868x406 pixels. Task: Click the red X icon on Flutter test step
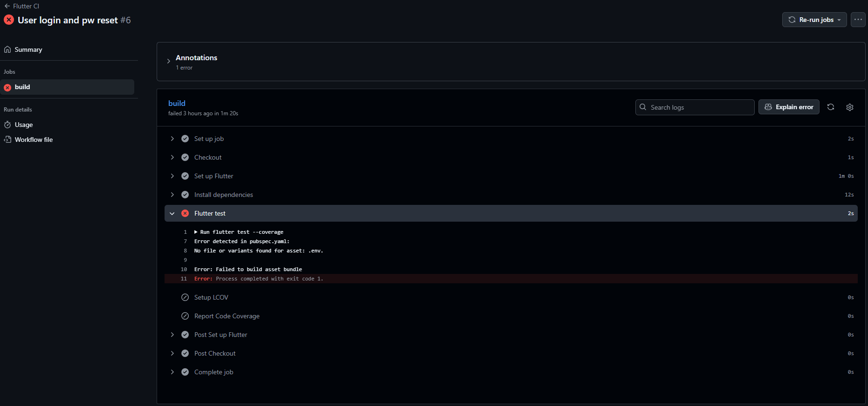(x=185, y=213)
